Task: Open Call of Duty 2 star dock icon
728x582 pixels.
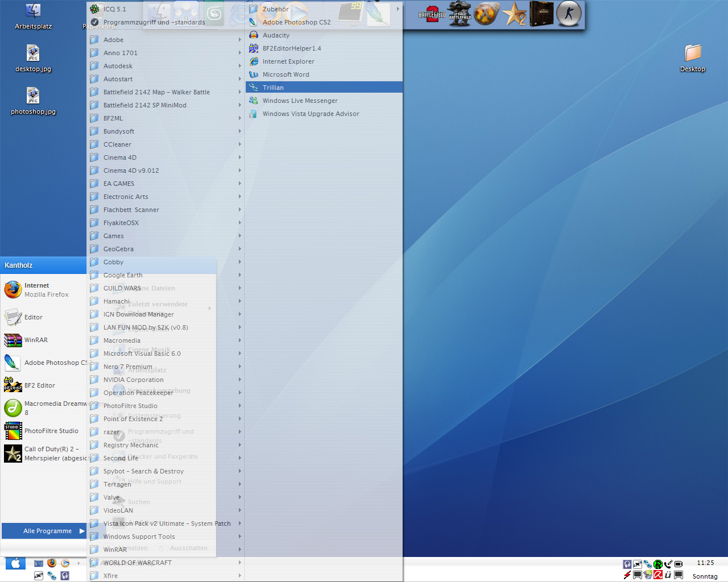Action: click(x=514, y=14)
